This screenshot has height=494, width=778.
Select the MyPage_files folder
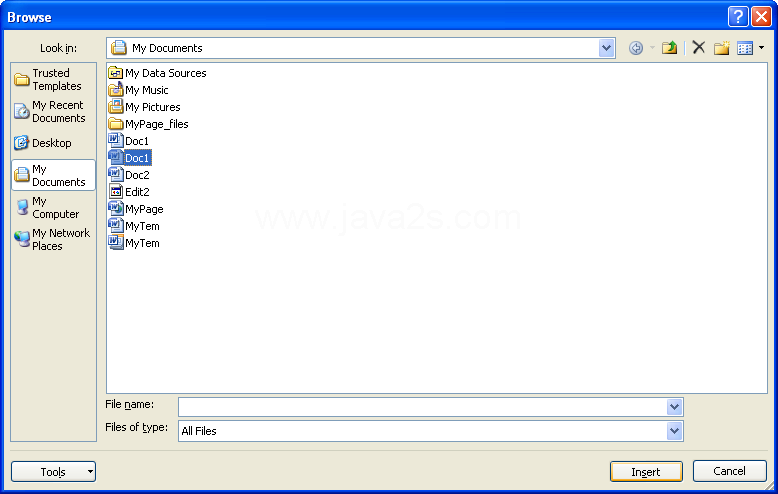pyautogui.click(x=148, y=124)
